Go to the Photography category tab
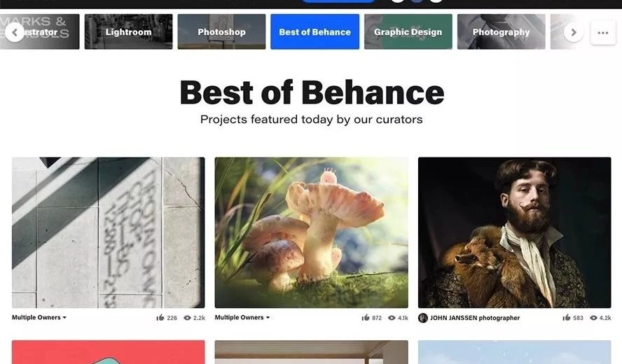The width and height of the screenshot is (622, 364). click(x=501, y=32)
